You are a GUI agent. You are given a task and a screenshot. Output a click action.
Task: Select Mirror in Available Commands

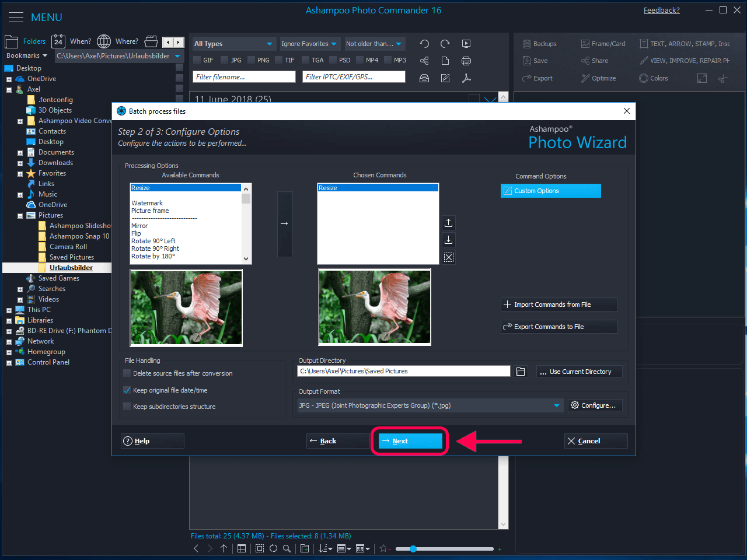[x=139, y=226]
